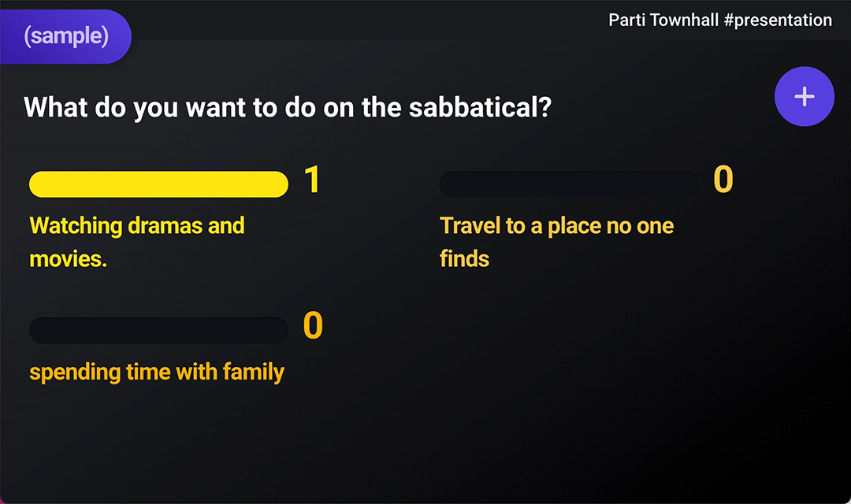This screenshot has height=504, width=851.
Task: Select the empty Travel option vote bar
Action: point(569,184)
